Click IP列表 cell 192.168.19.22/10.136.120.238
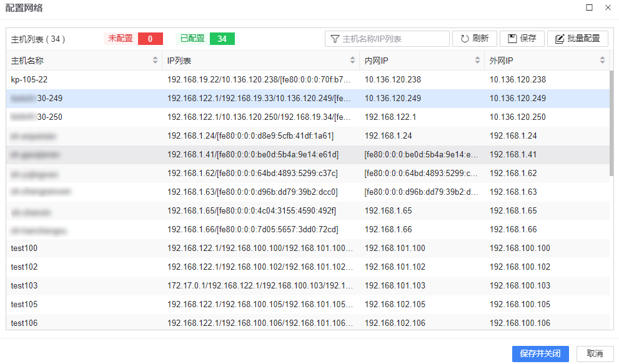 (x=259, y=80)
